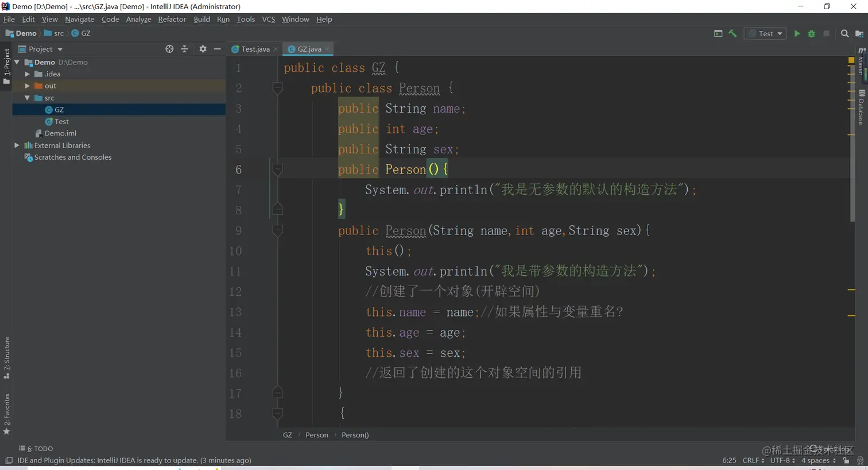Click line number 13 in the gutter

(235, 312)
